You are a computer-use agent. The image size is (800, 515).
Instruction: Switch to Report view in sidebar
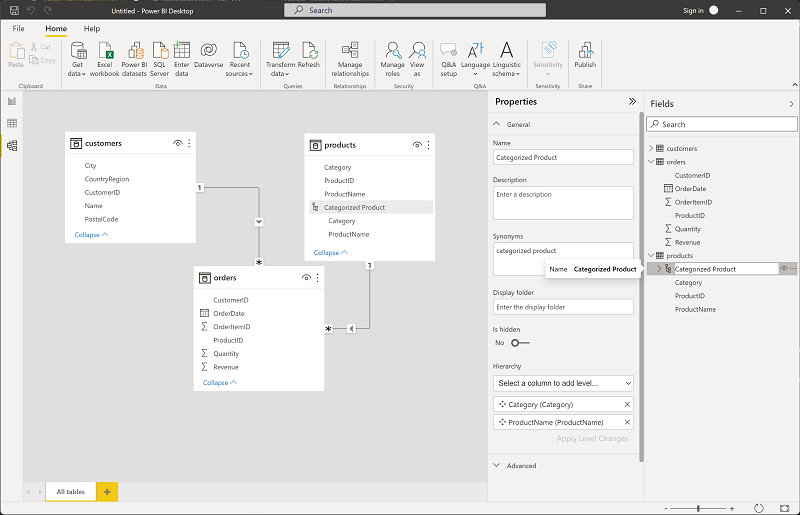coord(12,101)
